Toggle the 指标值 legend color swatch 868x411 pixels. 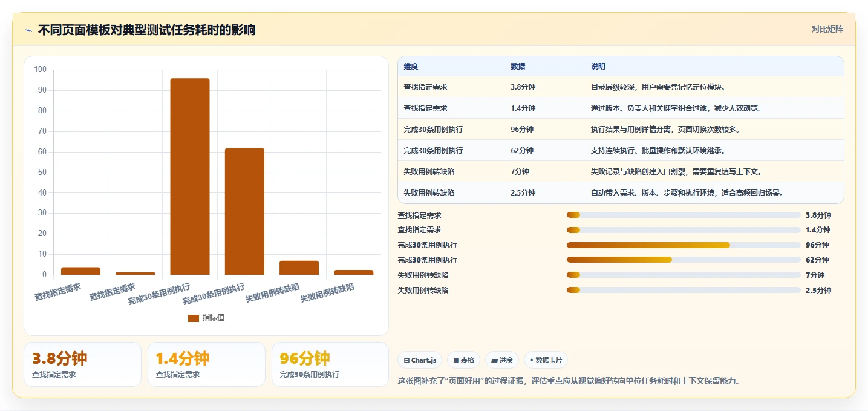pos(194,318)
